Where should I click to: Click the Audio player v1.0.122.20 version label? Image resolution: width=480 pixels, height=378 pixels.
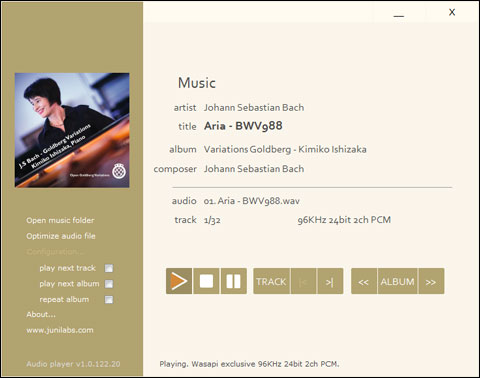(73, 364)
